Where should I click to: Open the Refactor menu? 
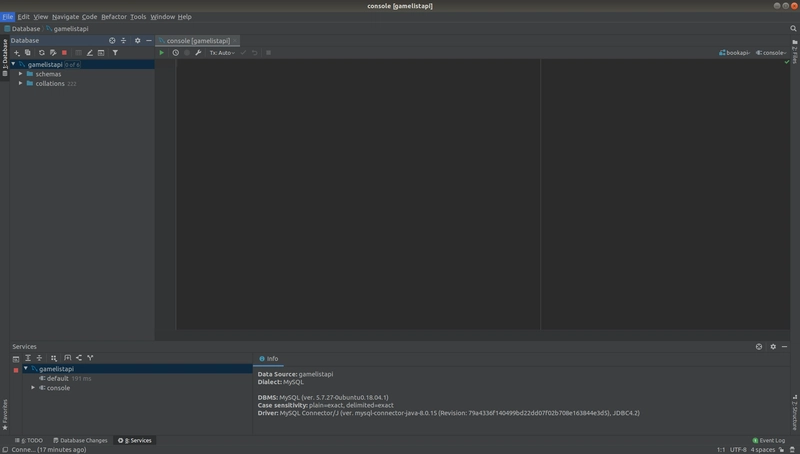click(x=114, y=17)
